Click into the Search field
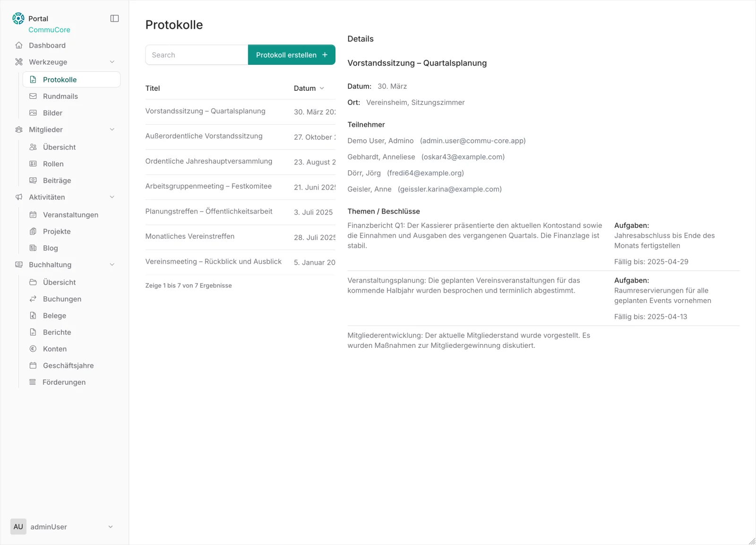The image size is (756, 545). pyautogui.click(x=196, y=54)
